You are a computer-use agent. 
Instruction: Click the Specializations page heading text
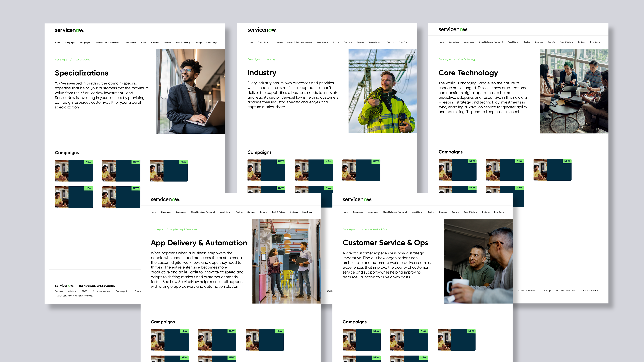pos(82,73)
